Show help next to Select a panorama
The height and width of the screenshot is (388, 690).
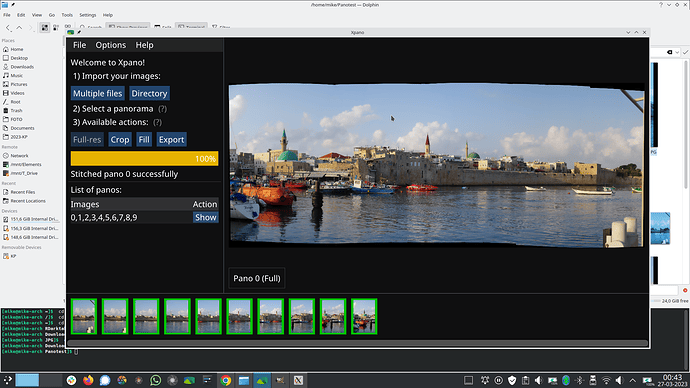162,109
